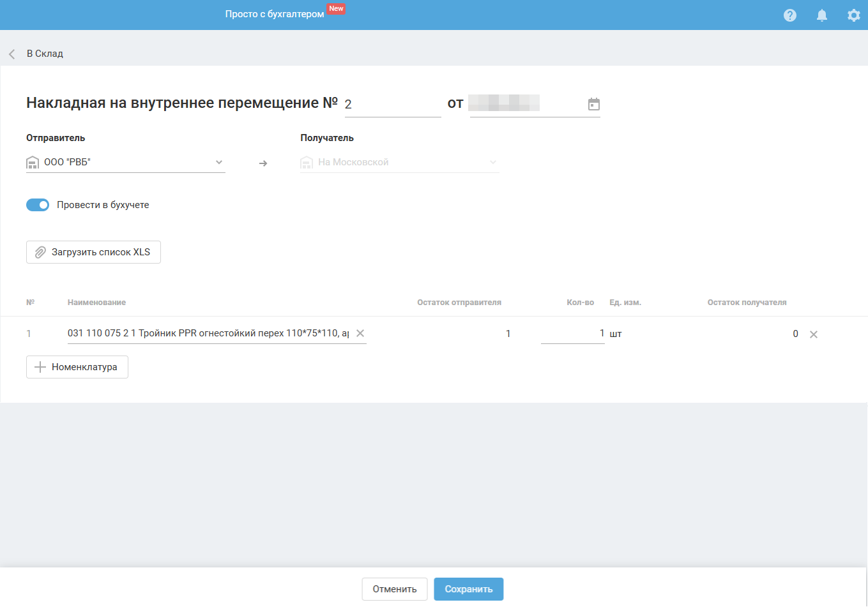Click Остаток получателя column header
The width and height of the screenshot is (868, 607).
[x=747, y=303]
